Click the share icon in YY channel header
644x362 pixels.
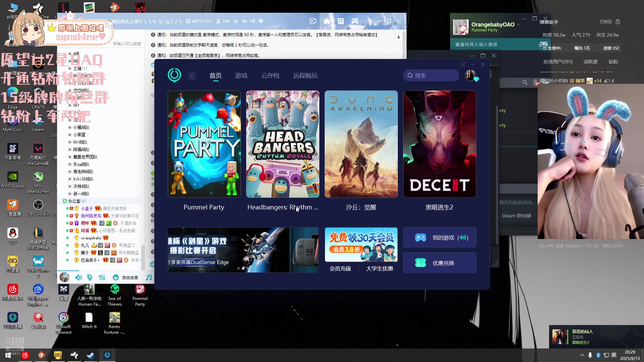pyautogui.click(x=253, y=21)
